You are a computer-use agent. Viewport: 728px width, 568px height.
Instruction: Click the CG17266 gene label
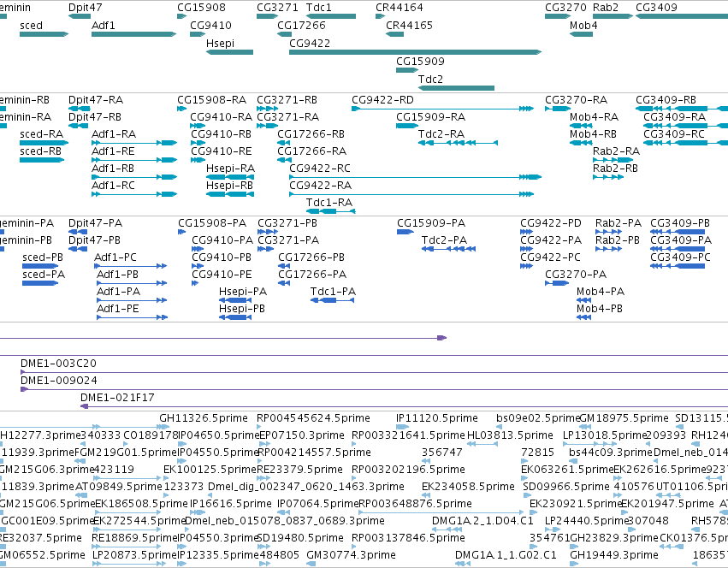tap(301, 26)
